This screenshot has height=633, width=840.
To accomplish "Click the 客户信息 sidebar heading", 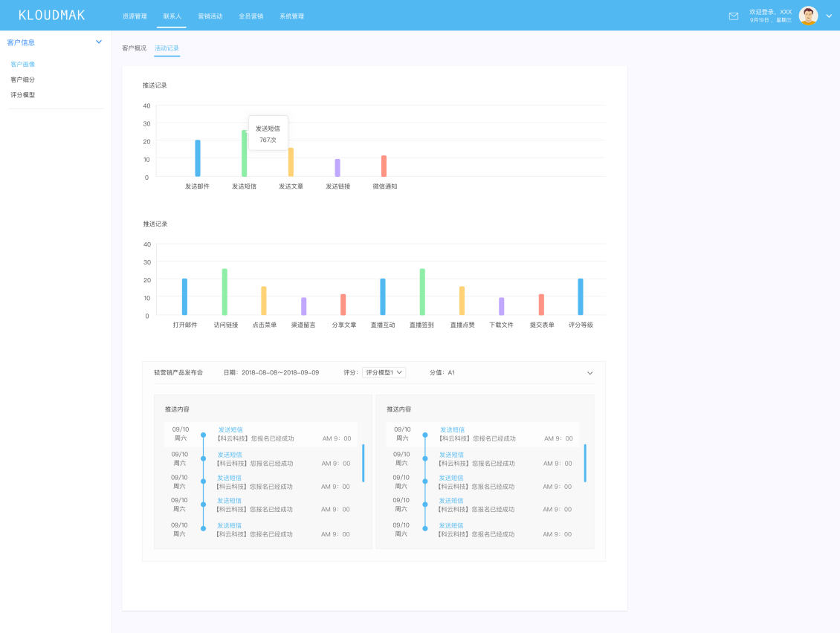I will tap(21, 42).
